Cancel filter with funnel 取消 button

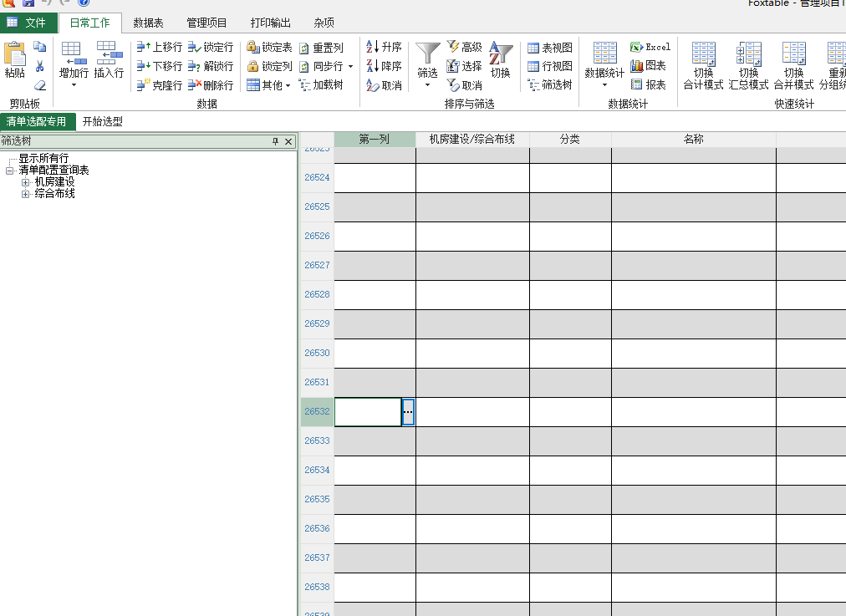tap(464, 85)
